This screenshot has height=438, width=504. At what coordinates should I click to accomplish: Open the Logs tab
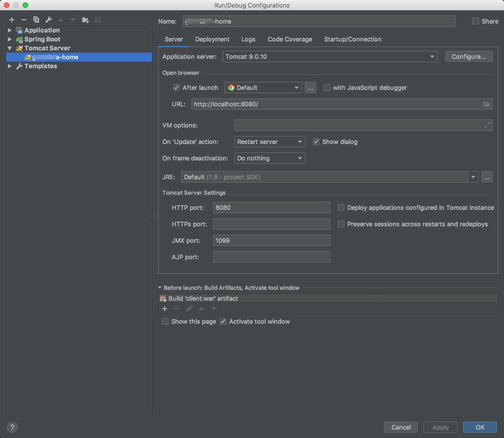point(248,39)
